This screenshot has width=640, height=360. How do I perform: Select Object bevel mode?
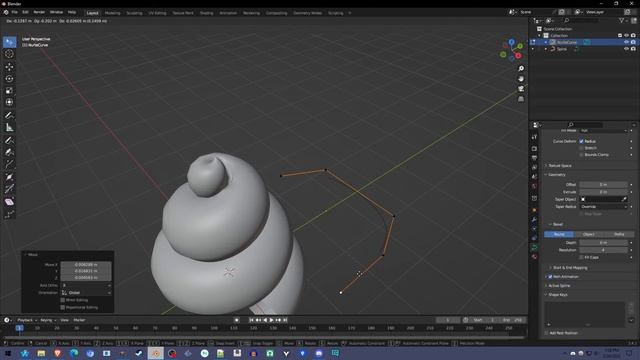589,234
